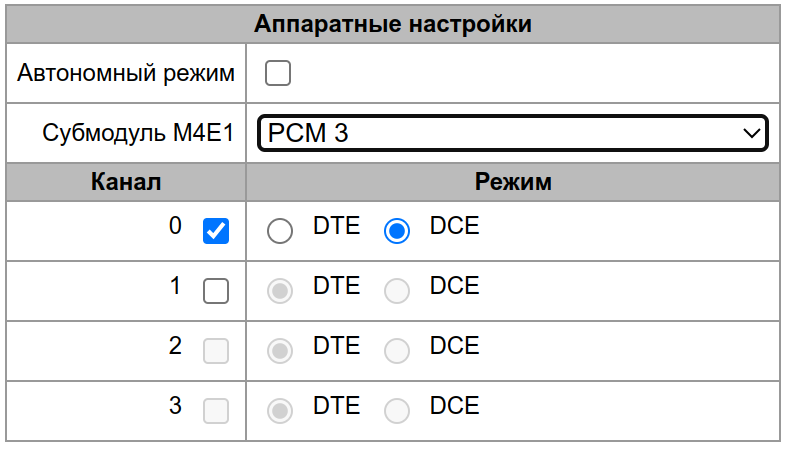Enable the Автономный режим checkbox
790x449 pixels.
(x=277, y=73)
